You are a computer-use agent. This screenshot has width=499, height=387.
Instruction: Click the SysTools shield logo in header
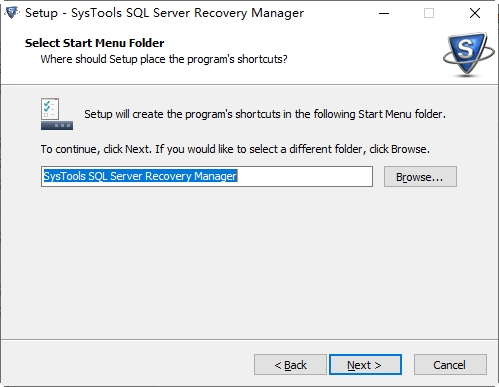tap(468, 54)
